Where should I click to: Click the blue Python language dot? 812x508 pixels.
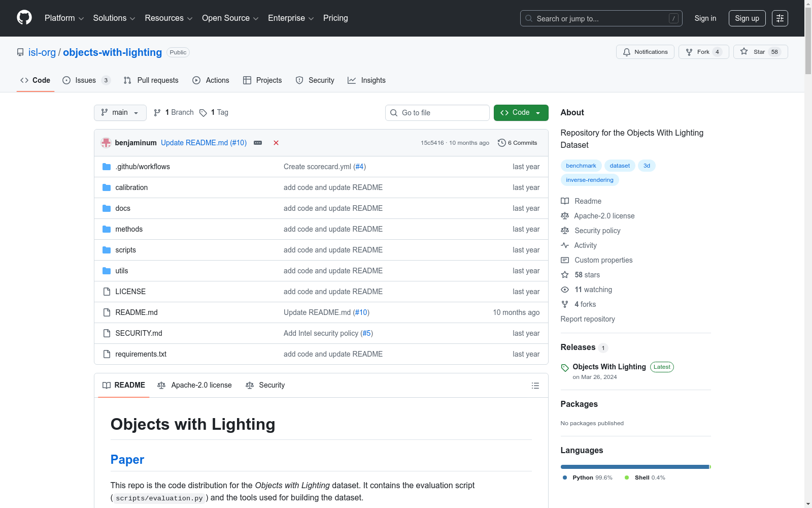click(565, 478)
